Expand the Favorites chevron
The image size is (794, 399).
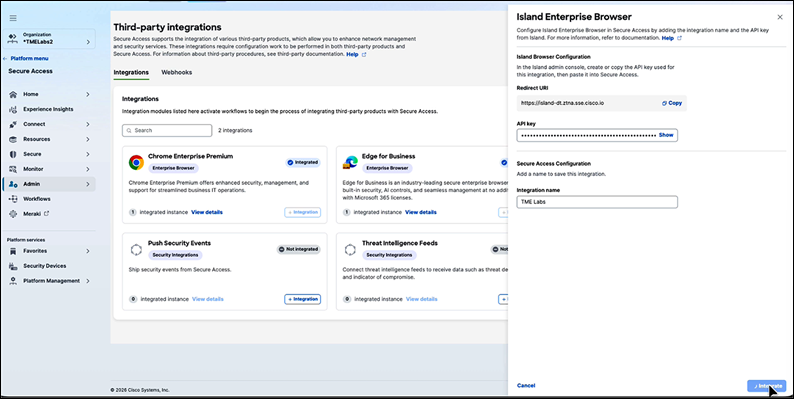[88, 251]
